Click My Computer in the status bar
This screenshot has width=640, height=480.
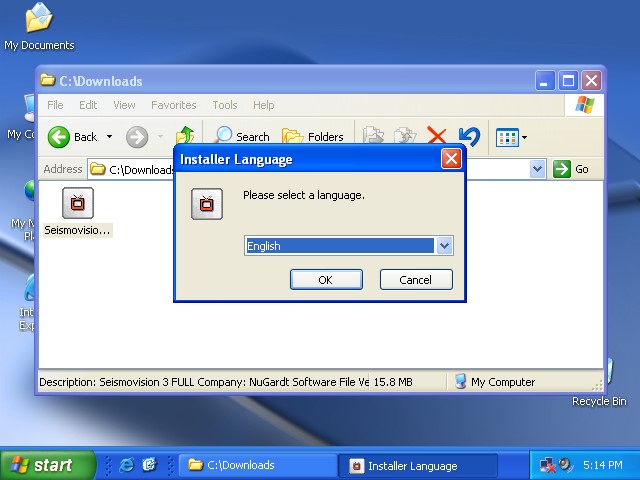(x=495, y=382)
